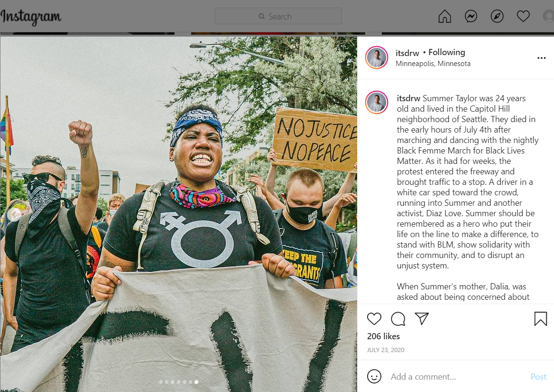The image size is (554, 392).
Task: Open the three-dot post options menu
Action: [x=541, y=58]
